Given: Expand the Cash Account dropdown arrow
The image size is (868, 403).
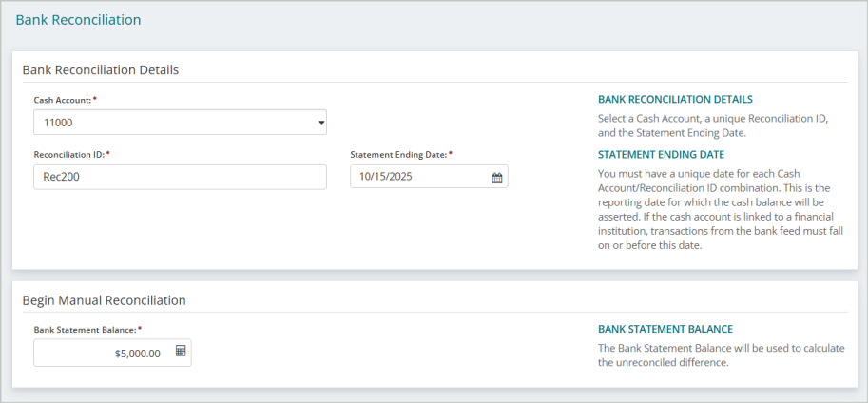Looking at the screenshot, I should pyautogui.click(x=320, y=123).
